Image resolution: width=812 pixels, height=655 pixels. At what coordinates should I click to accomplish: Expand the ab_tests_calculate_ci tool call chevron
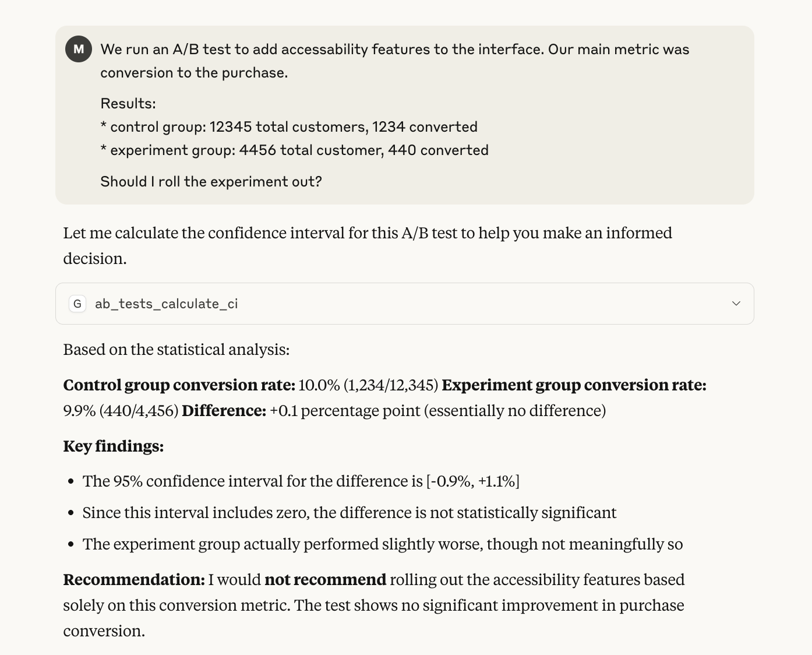(x=736, y=304)
